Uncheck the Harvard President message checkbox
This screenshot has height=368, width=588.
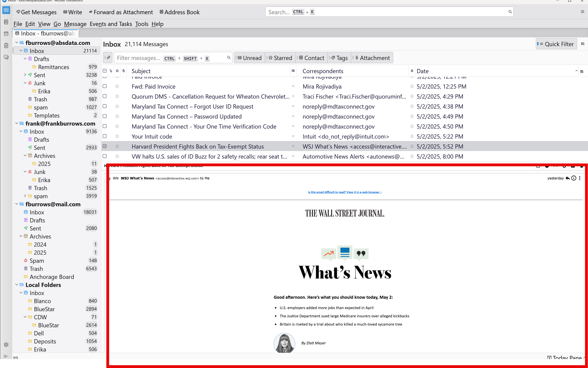(x=105, y=146)
